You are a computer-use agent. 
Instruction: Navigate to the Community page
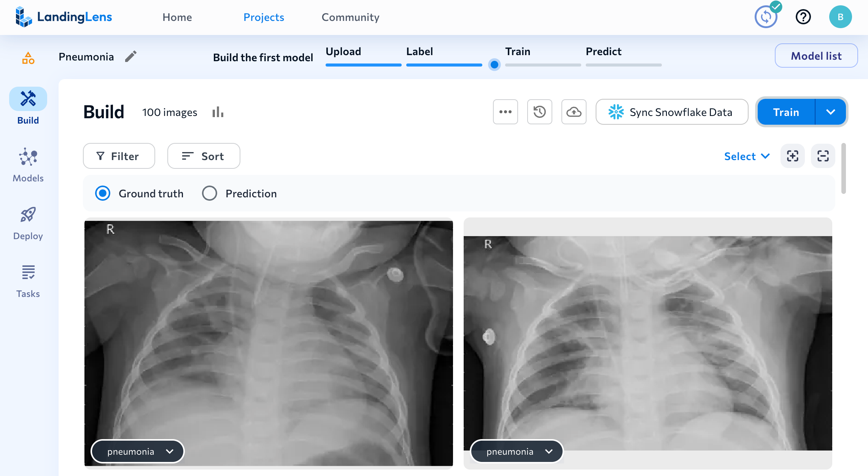pyautogui.click(x=350, y=17)
